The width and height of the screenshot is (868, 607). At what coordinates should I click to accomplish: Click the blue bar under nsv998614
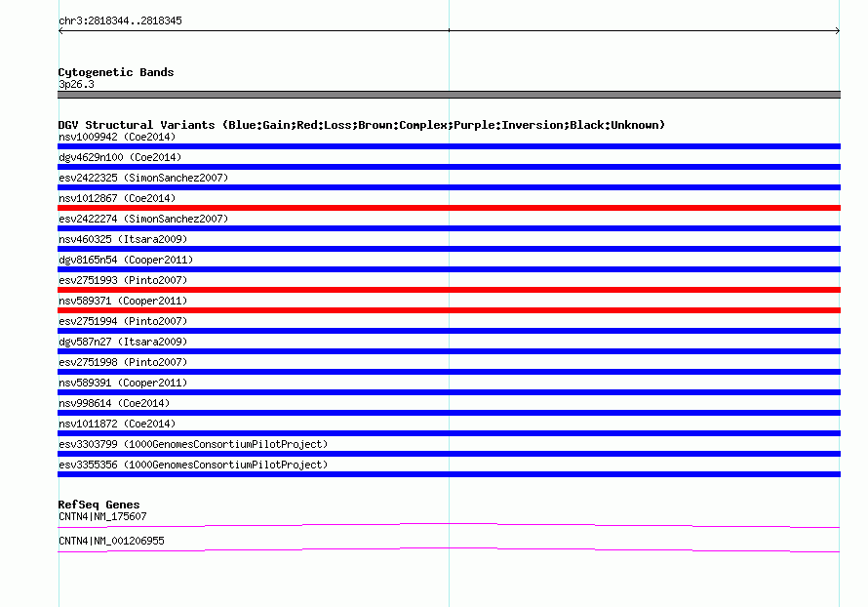pyautogui.click(x=449, y=413)
